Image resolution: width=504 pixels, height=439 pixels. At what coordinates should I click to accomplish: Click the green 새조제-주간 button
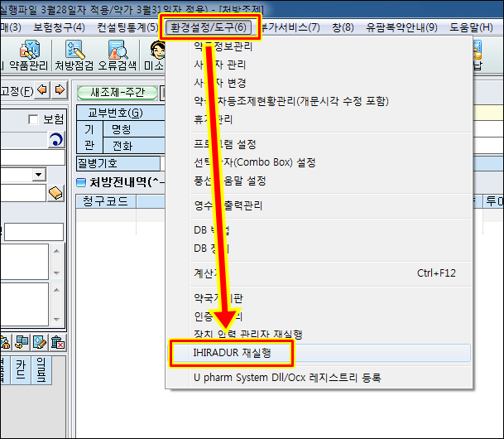point(118,93)
